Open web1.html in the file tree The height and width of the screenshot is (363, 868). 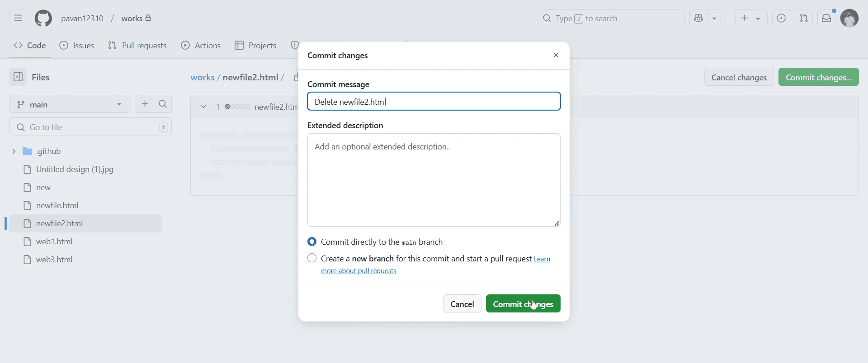[54, 242]
